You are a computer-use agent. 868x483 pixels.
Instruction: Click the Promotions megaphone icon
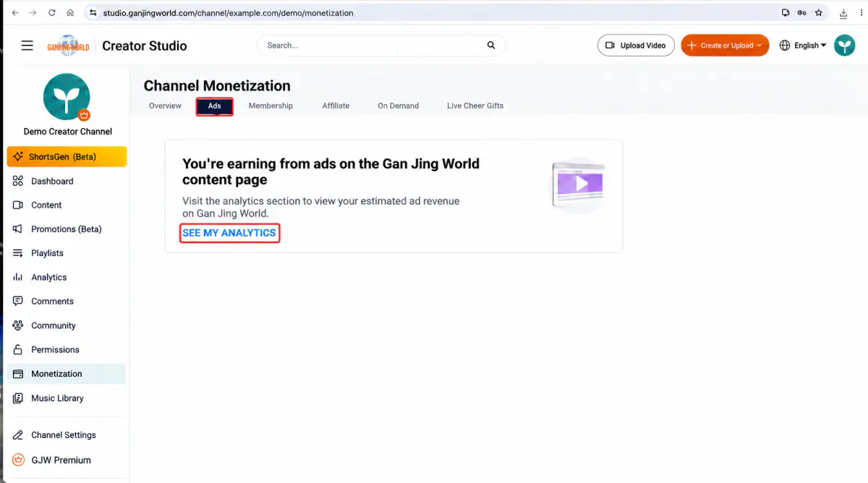pyautogui.click(x=18, y=229)
